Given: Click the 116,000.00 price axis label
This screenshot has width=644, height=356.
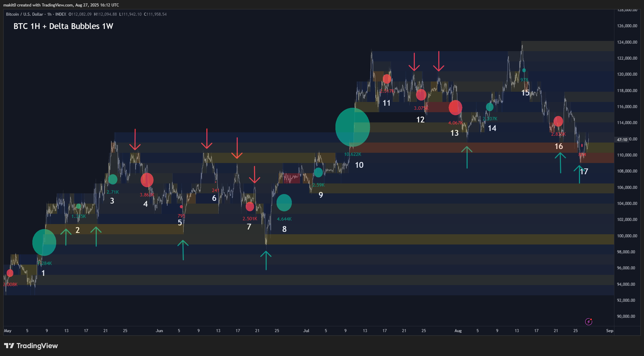Looking at the screenshot, I should pyautogui.click(x=627, y=107).
